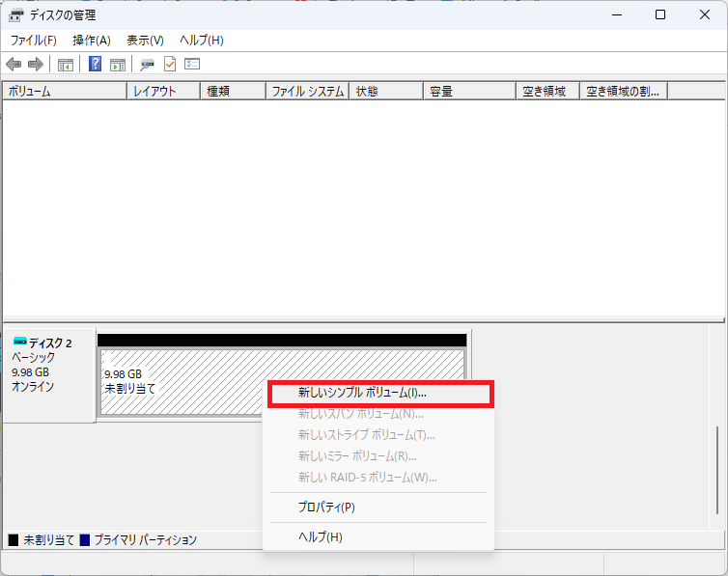
Task: Sort by the 種類 column header
Action: click(x=234, y=92)
